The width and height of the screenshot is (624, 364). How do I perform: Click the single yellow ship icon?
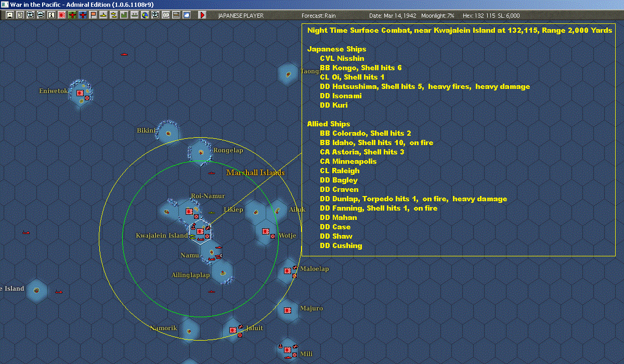coord(103,15)
